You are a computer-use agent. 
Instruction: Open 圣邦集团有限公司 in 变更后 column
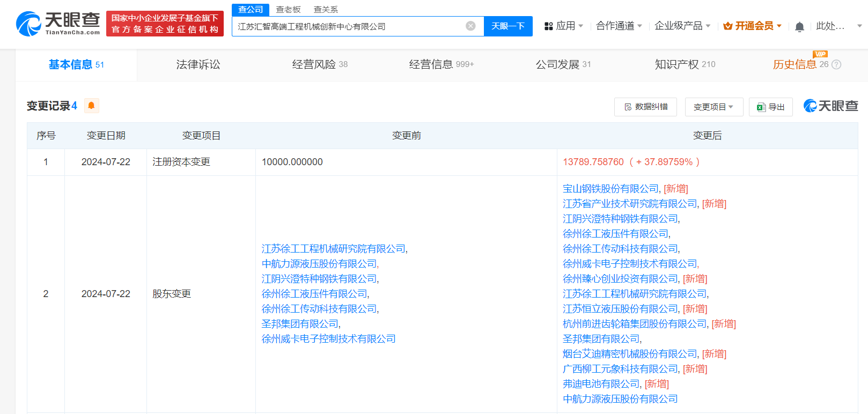(x=601, y=339)
